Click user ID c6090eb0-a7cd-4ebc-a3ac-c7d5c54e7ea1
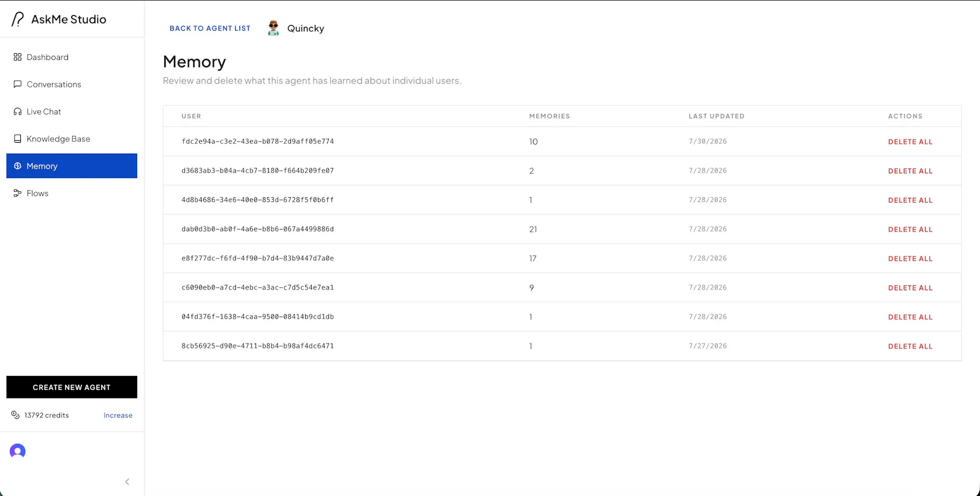This screenshot has height=496, width=980. 258,287
